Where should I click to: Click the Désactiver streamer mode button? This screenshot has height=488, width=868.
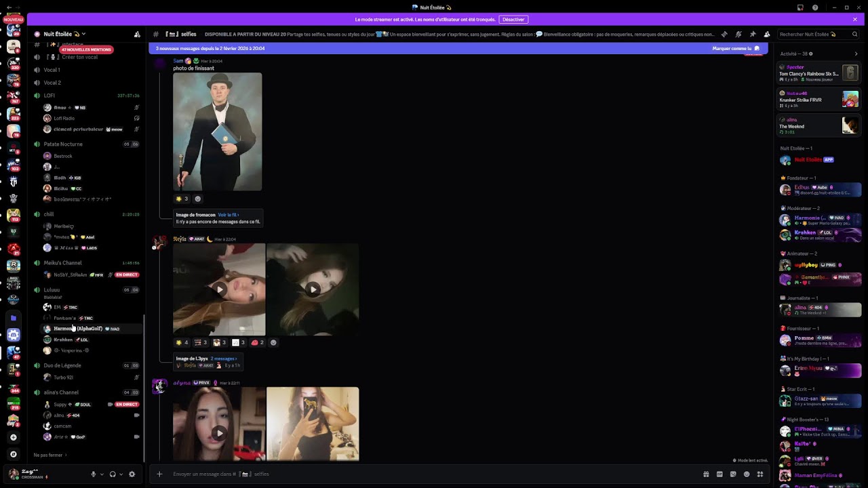point(513,20)
